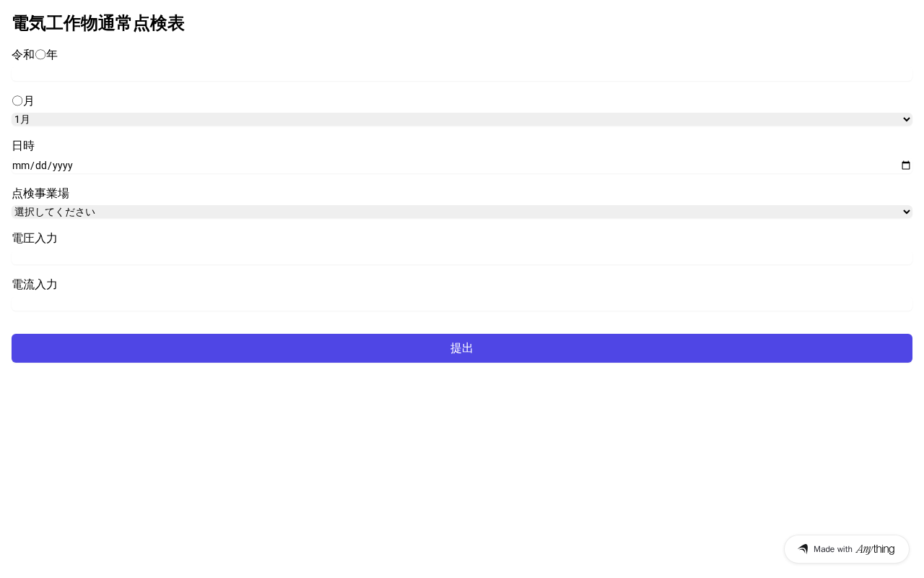Viewport: 924px width, 578px height.
Task: Click the arrow at the month select's end
Action: pyautogui.click(x=907, y=119)
